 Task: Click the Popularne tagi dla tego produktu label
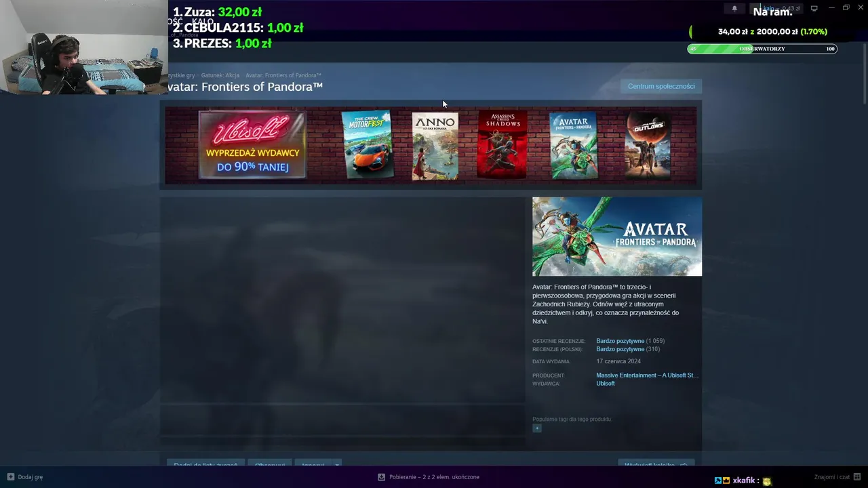[572, 419]
